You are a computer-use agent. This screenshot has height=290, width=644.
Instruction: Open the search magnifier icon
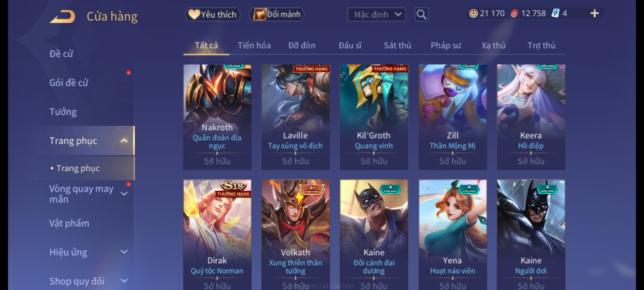coord(421,15)
